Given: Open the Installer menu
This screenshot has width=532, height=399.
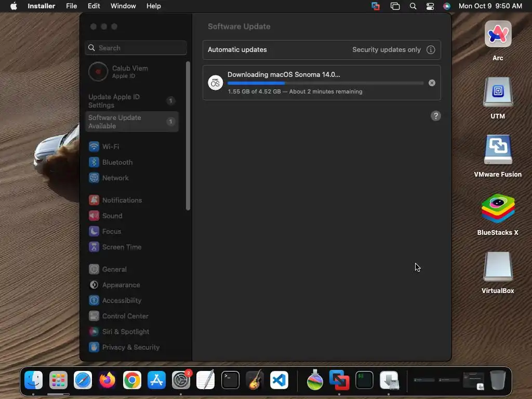Looking at the screenshot, I should click(x=42, y=6).
